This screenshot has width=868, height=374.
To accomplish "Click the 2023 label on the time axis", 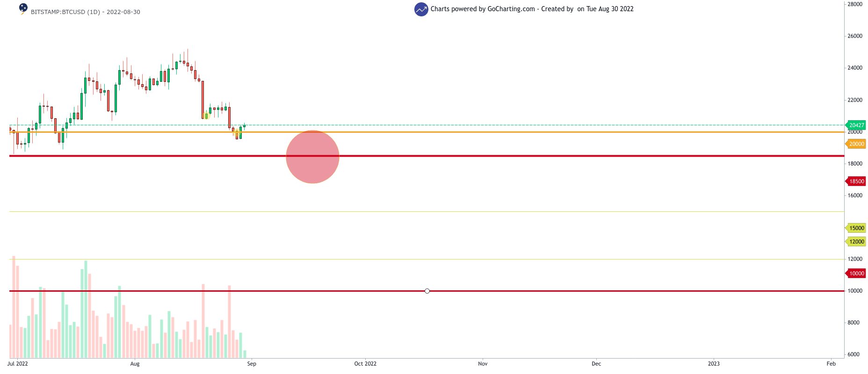I will [x=714, y=364].
